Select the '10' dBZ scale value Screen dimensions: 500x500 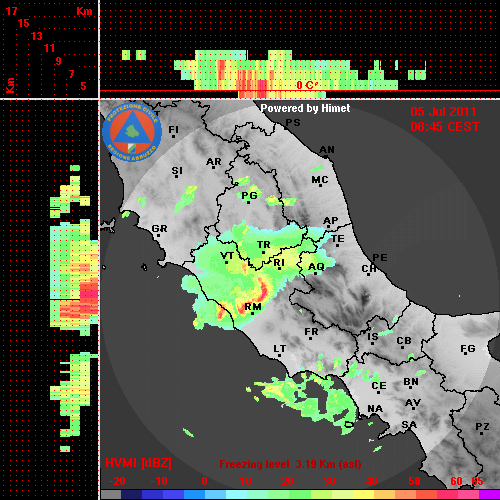point(246,481)
